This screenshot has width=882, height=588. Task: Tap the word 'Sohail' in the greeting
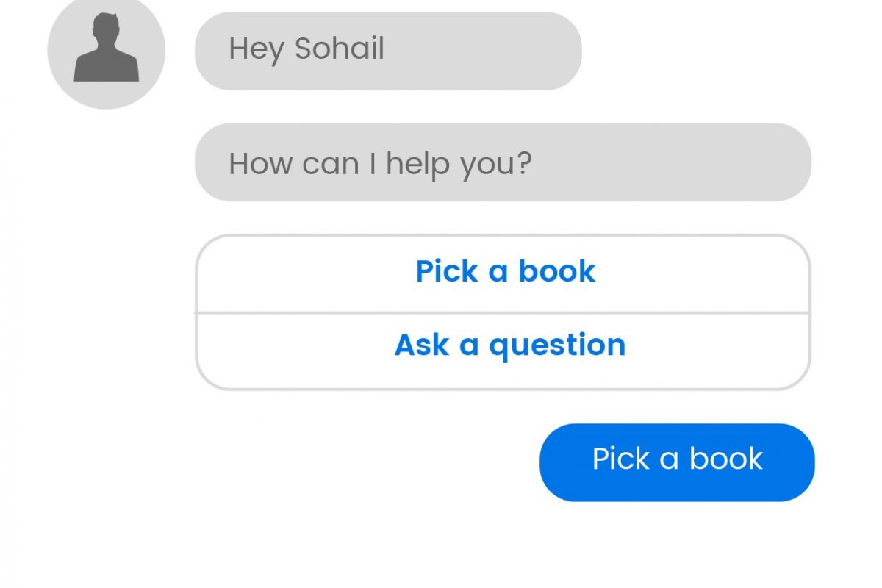[340, 49]
